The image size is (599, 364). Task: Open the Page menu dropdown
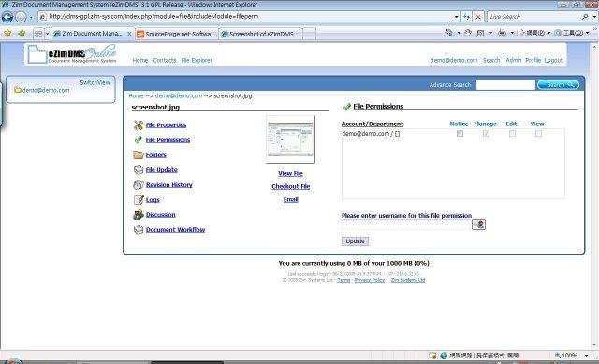coord(533,34)
